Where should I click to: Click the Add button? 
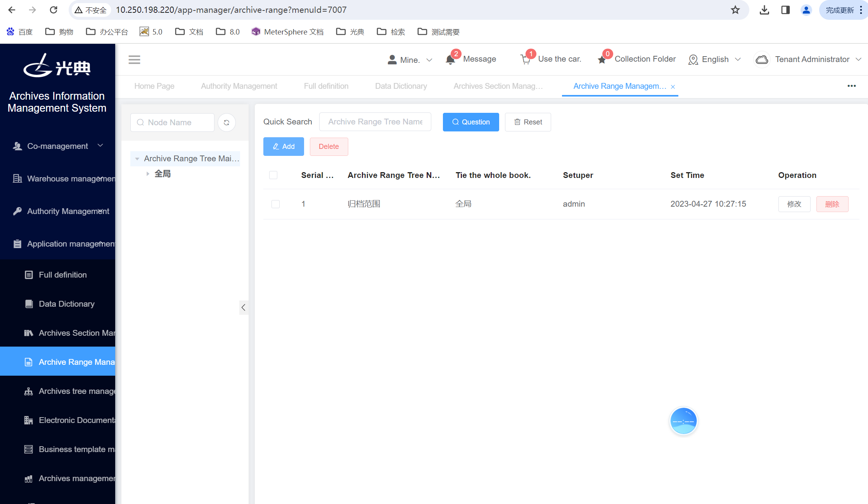pyautogui.click(x=284, y=147)
